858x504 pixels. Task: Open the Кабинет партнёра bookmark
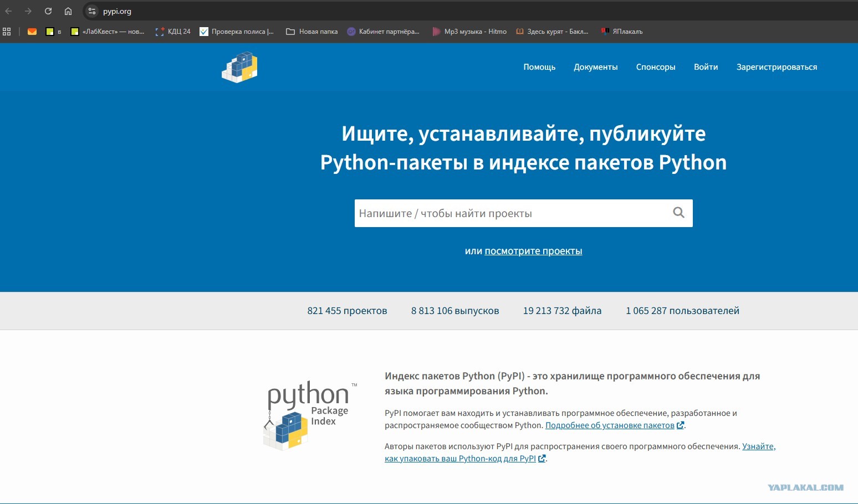(383, 32)
